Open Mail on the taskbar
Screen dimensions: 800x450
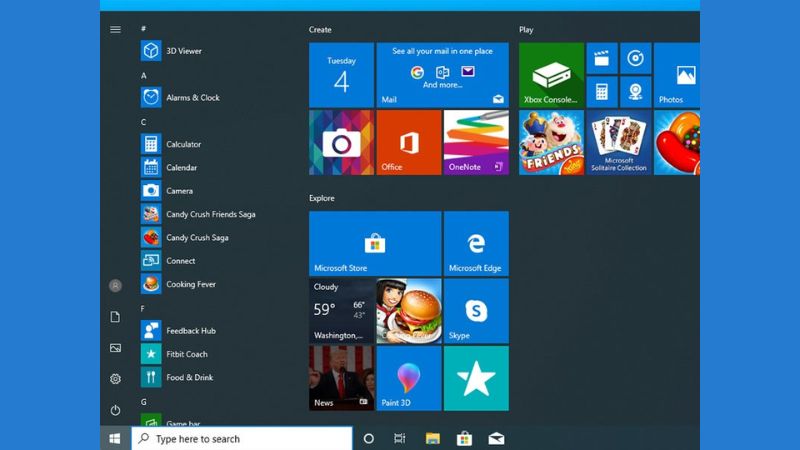coord(496,439)
